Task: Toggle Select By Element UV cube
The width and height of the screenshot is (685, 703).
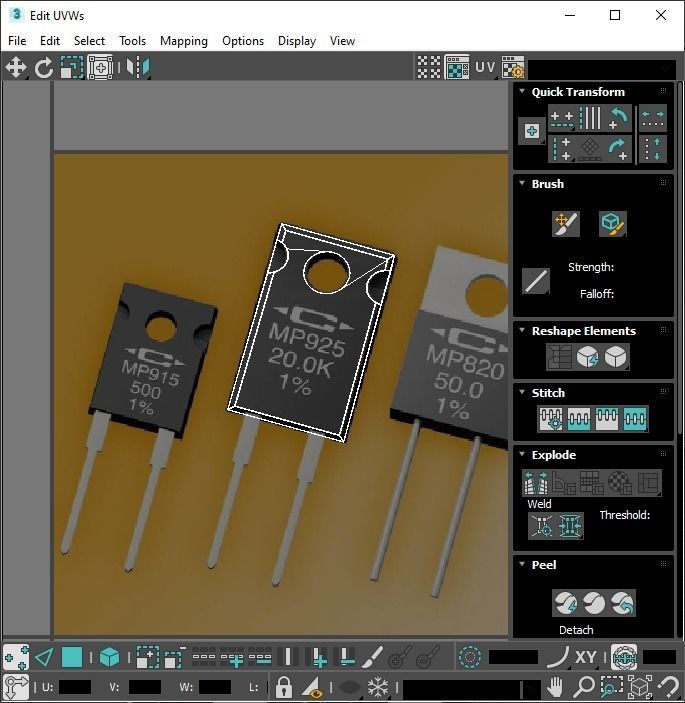Action: (x=109, y=658)
